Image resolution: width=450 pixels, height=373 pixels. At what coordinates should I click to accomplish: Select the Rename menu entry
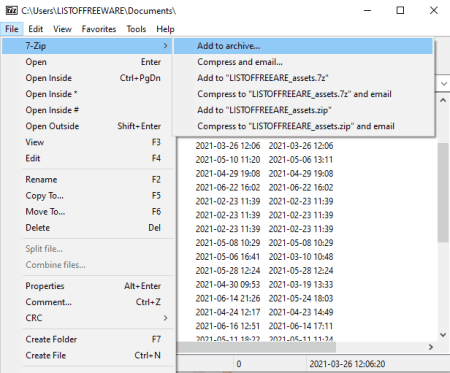coord(87,179)
